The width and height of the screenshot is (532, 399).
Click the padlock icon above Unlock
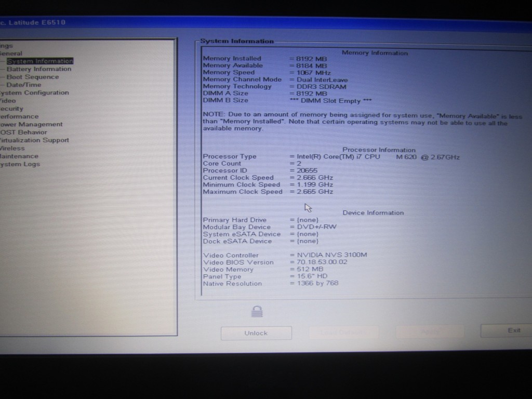click(257, 311)
